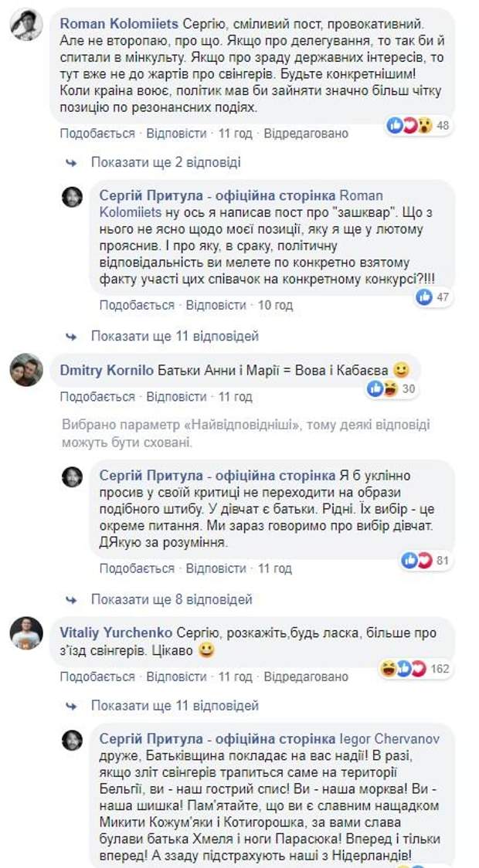Open Vitaliy Yurchenko's profile name link
Image resolution: width=479 pixels, height=868 pixels.
[x=115, y=632]
